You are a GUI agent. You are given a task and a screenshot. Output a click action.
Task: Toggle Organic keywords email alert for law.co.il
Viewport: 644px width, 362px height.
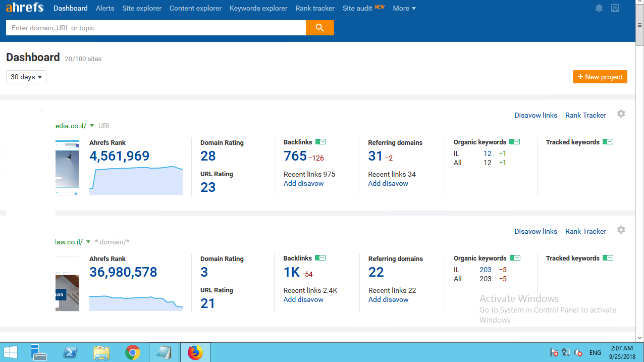515,258
